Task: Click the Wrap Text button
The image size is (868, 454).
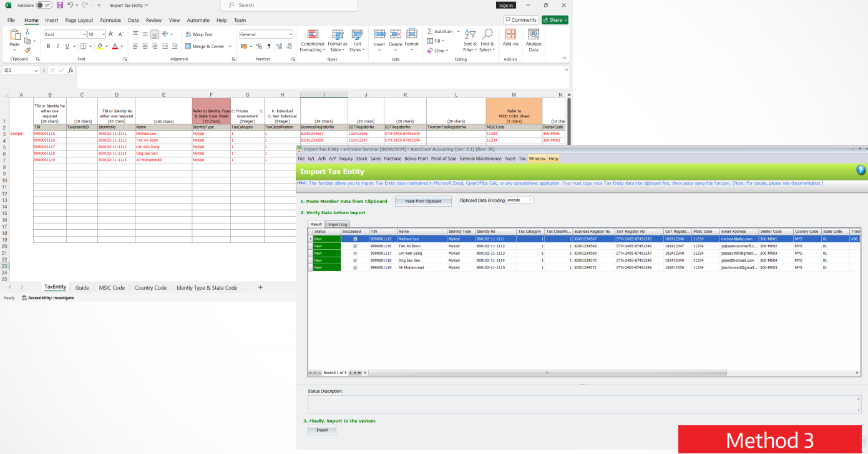Action: pyautogui.click(x=199, y=34)
